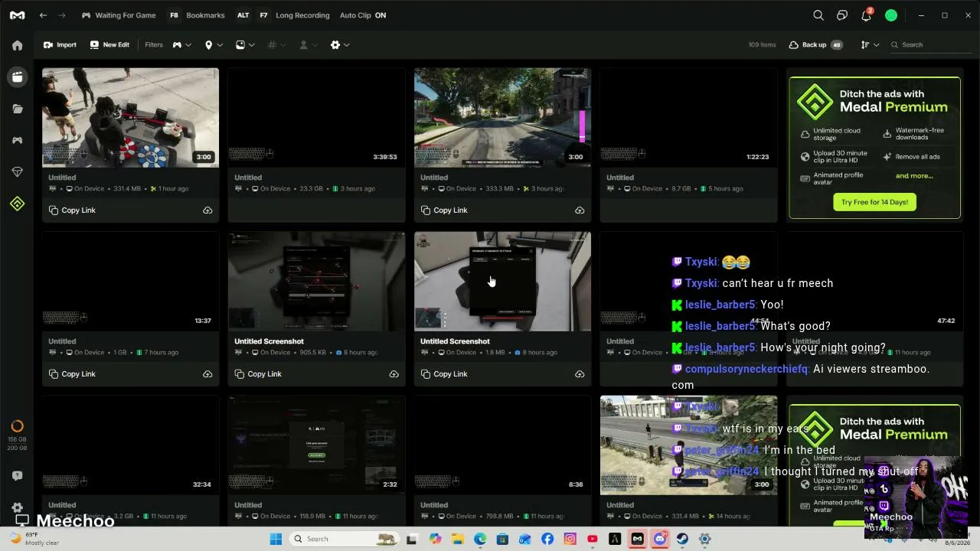
Task: Open the 905.5 KB screenshot thumbnail
Action: coord(316,282)
